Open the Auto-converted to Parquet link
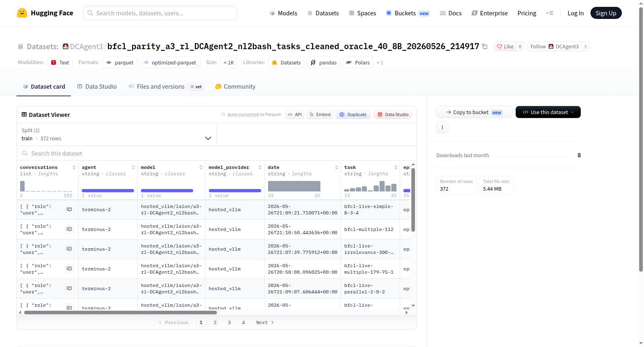 click(243, 115)
